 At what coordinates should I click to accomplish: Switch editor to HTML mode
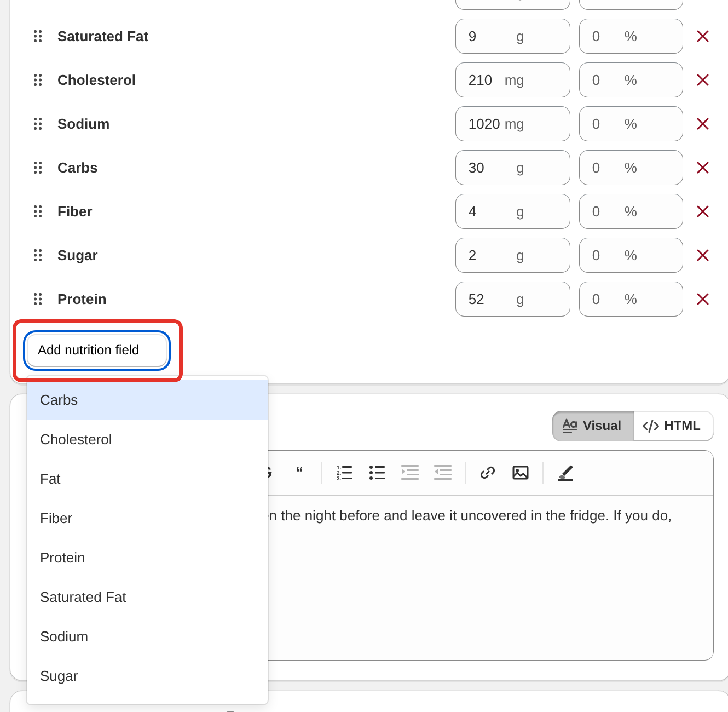pos(673,426)
